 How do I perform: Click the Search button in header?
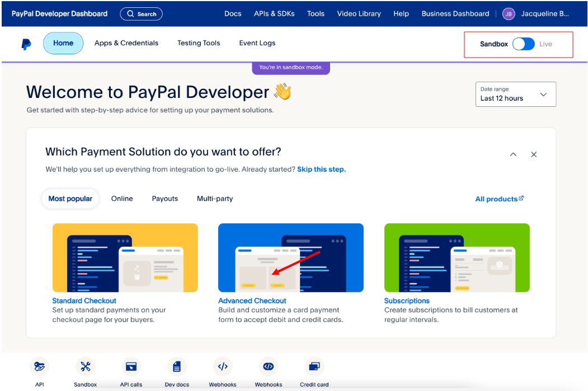pos(141,14)
